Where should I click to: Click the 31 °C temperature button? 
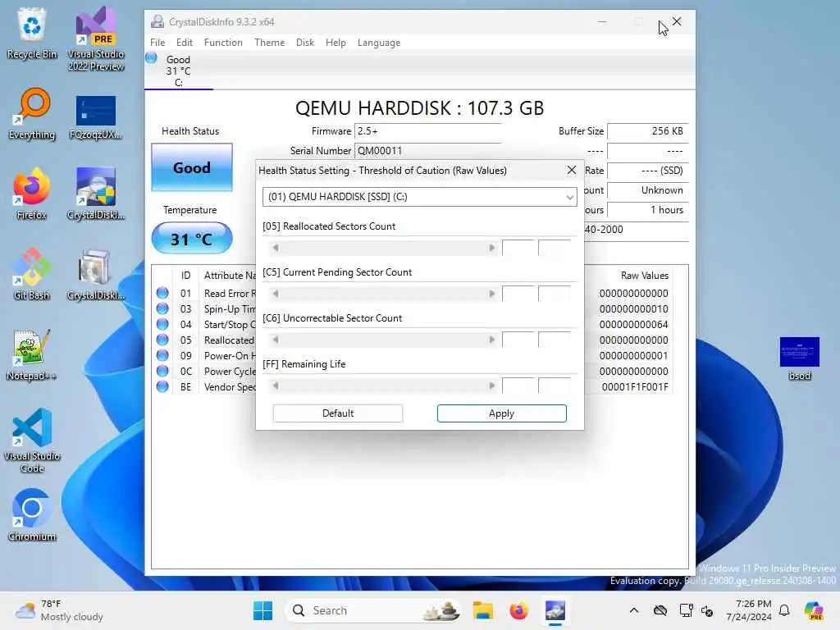192,239
